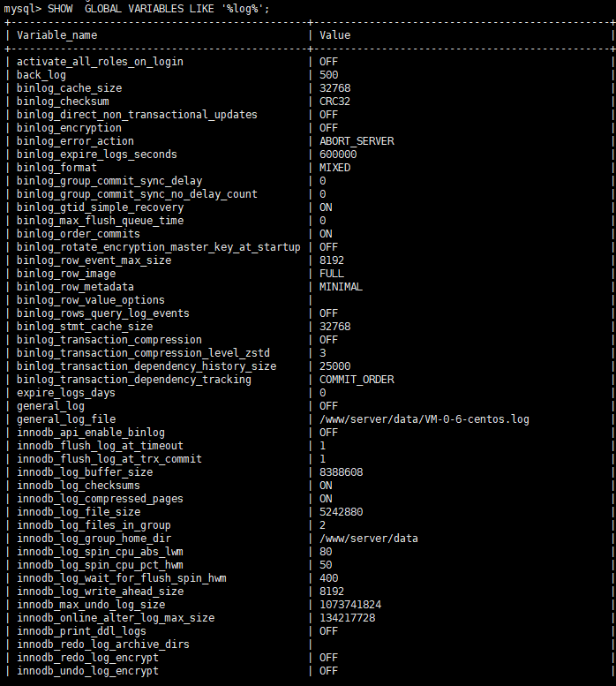The height and width of the screenshot is (686, 616).
Task: Click the binlog_format variable name
Action: click(56, 168)
